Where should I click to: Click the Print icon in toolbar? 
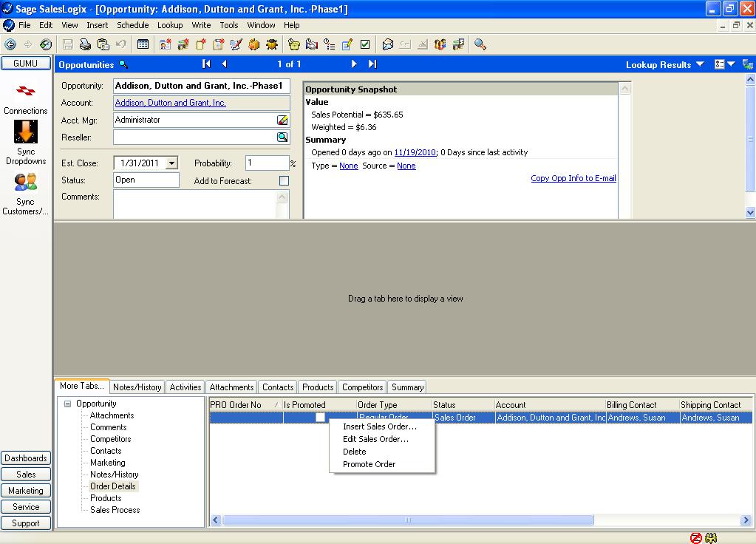[x=85, y=45]
